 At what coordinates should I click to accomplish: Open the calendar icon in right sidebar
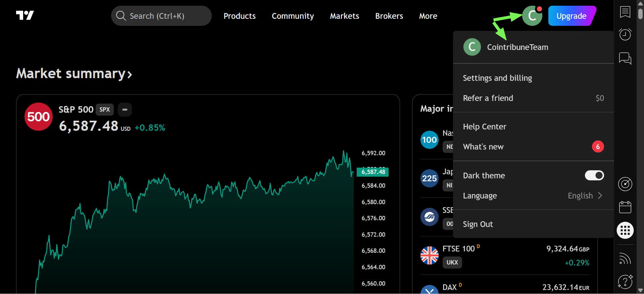click(x=625, y=207)
